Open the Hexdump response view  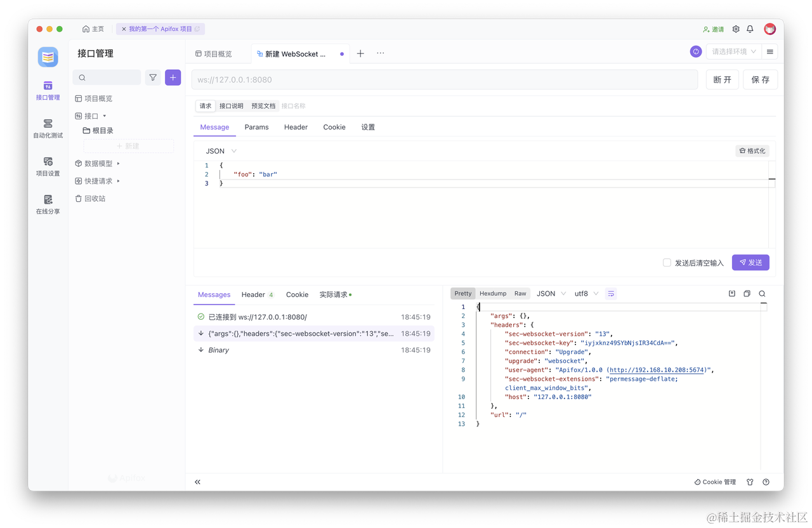click(492, 293)
